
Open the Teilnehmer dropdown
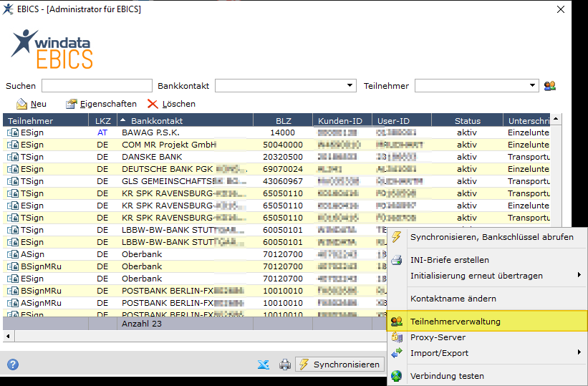[x=532, y=85]
